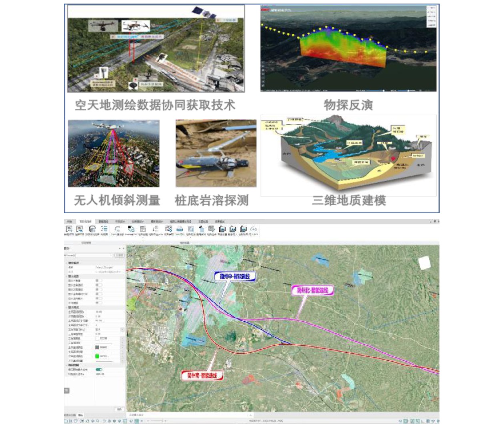Click the green color swatch in properties

coord(97,356)
